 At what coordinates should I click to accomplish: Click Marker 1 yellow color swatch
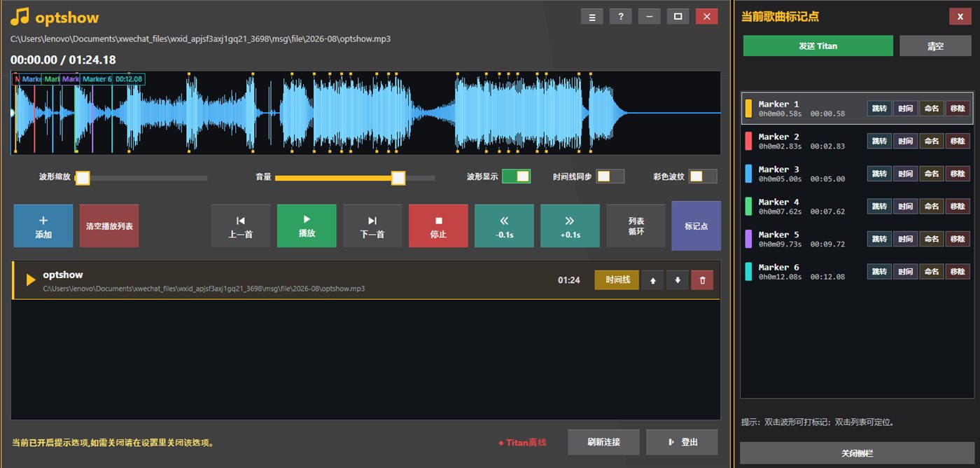(748, 109)
